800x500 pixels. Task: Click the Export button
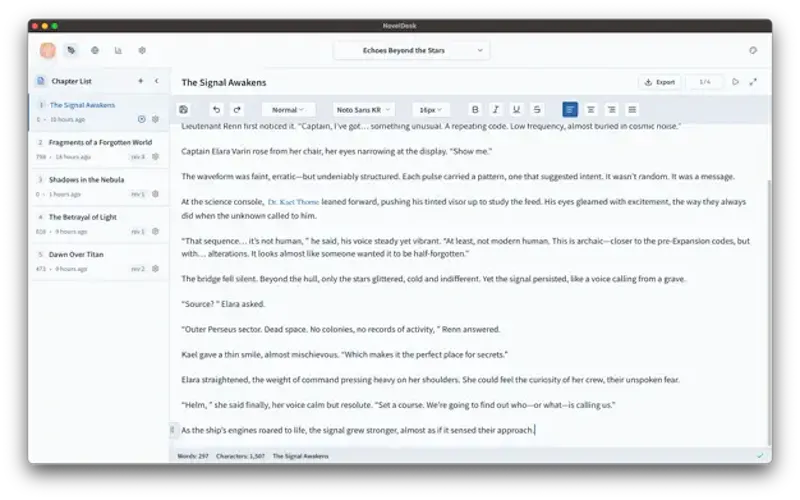coord(660,82)
